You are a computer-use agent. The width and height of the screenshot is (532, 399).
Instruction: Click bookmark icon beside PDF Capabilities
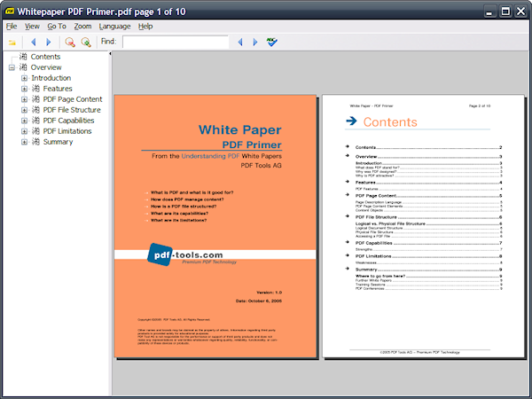click(35, 120)
